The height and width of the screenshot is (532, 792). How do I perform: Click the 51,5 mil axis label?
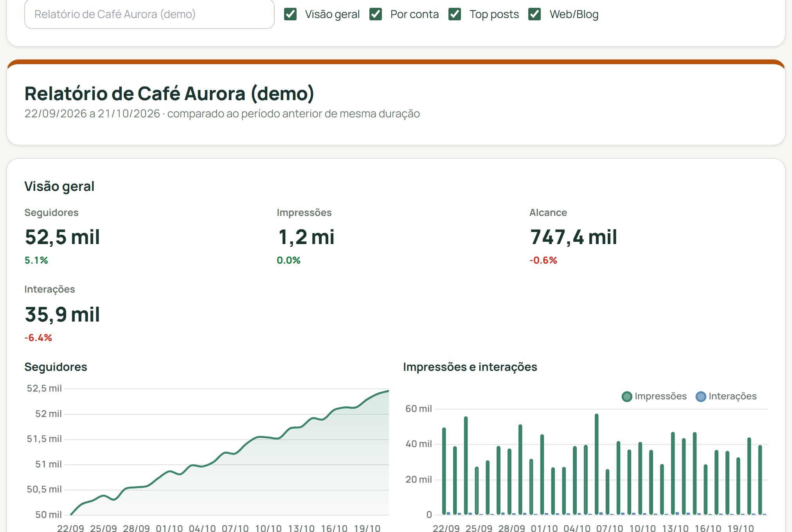(44, 439)
